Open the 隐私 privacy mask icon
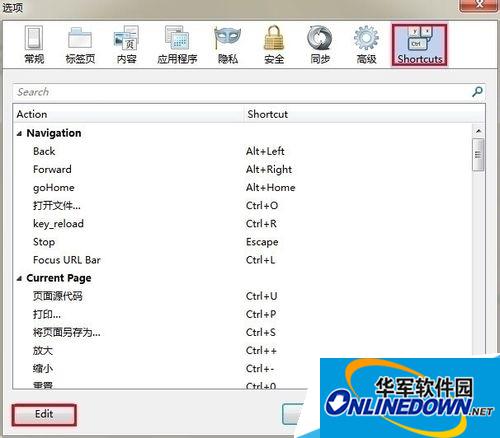 coord(228,45)
